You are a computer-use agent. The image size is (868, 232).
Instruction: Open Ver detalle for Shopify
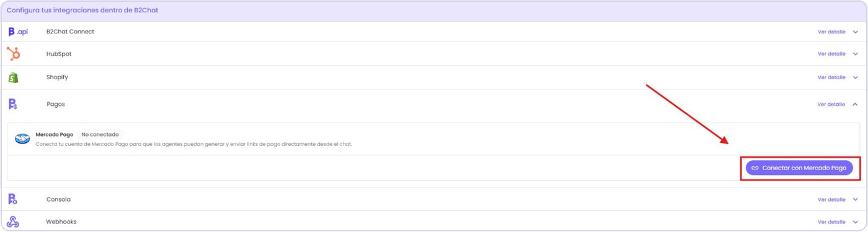[x=831, y=77]
